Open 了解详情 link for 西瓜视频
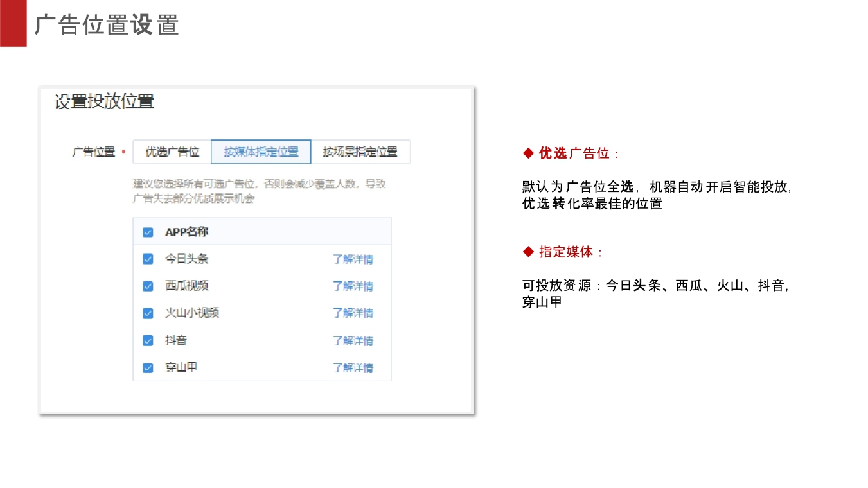The width and height of the screenshot is (868, 488). pos(353,286)
